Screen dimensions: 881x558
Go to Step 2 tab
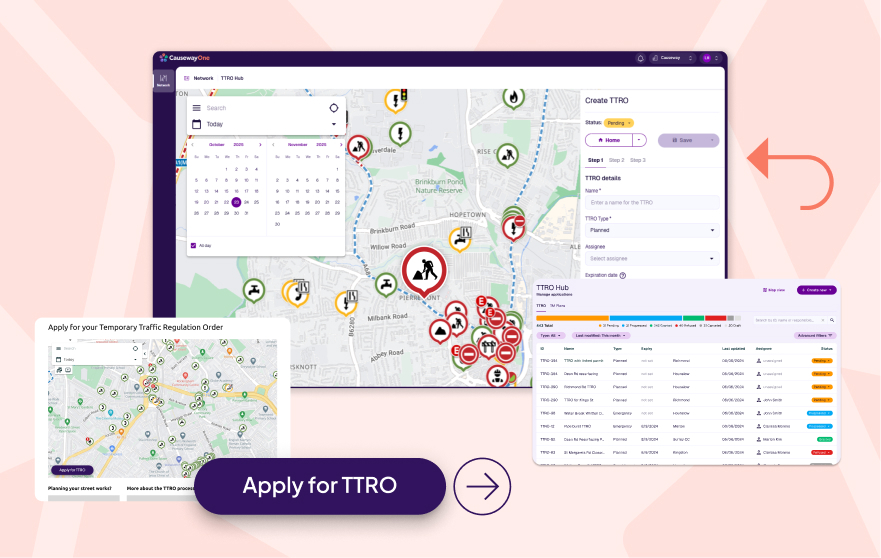click(617, 160)
